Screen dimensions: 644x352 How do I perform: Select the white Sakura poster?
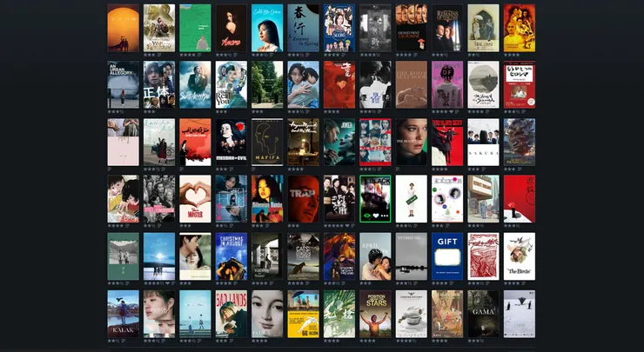[x=483, y=142]
